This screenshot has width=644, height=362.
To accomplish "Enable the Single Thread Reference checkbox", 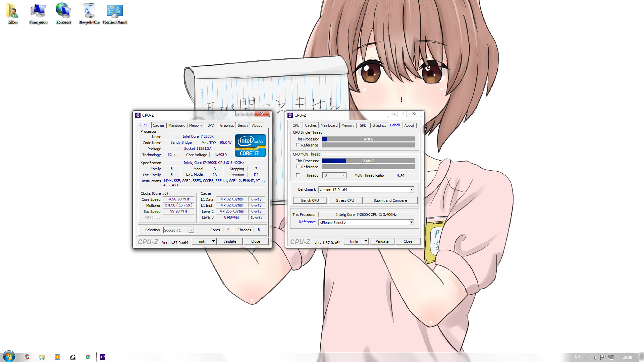I will coord(298,145).
